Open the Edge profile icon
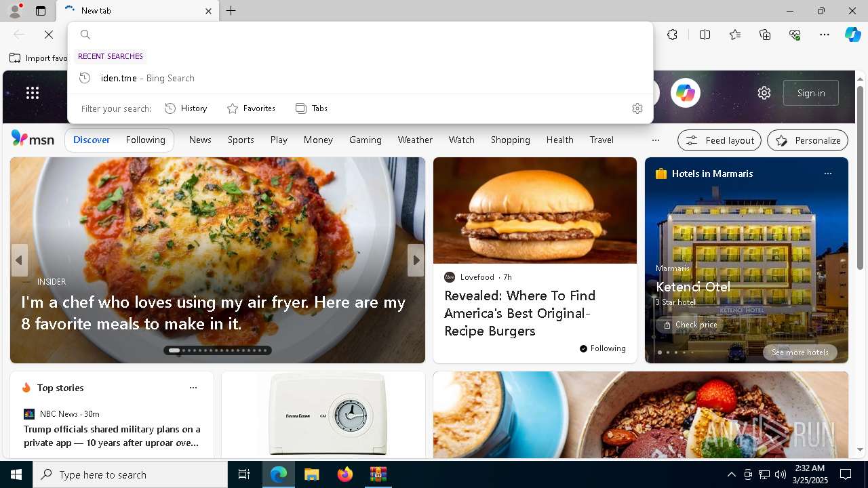This screenshot has height=488, width=868. (x=14, y=11)
